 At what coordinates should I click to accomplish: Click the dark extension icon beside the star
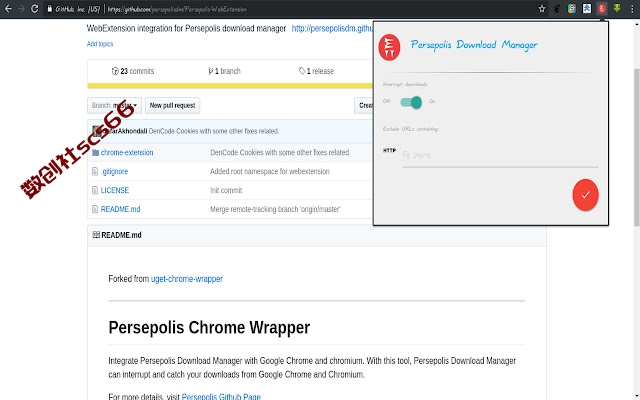coord(557,9)
